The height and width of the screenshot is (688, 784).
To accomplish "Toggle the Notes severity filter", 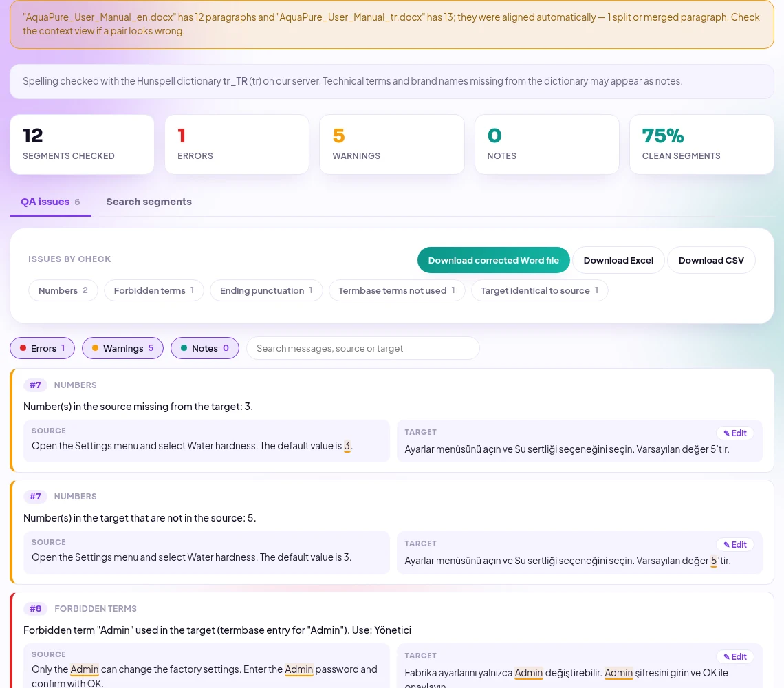I will click(x=205, y=348).
